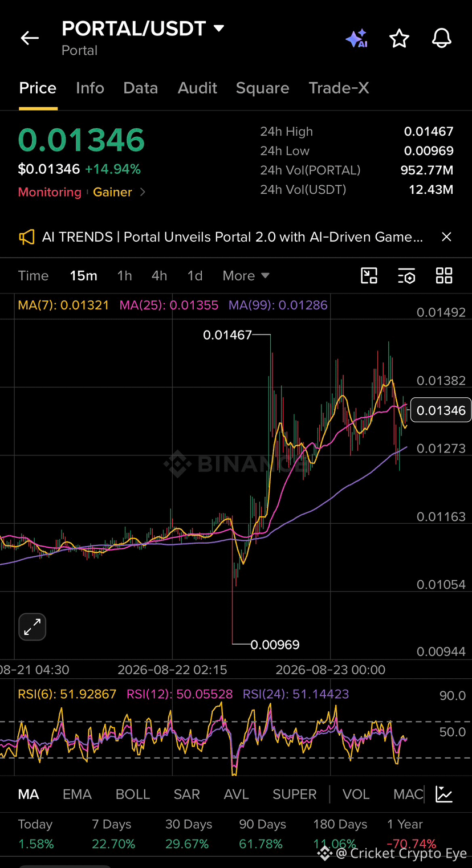Screen dimensions: 472x868
Task: Dismiss the AI TRENDS banner
Action: [446, 237]
